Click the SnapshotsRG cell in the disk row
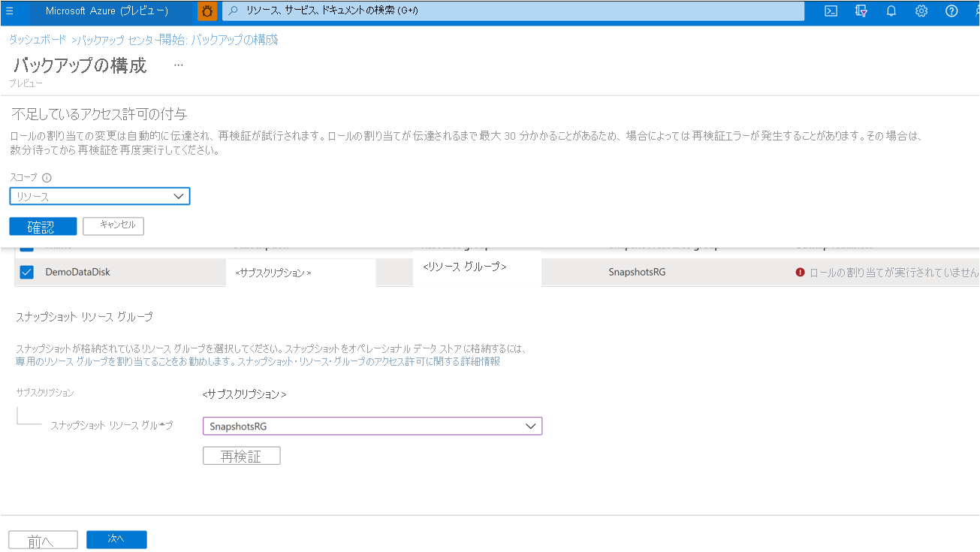The height and width of the screenshot is (552, 980). pyautogui.click(x=637, y=272)
